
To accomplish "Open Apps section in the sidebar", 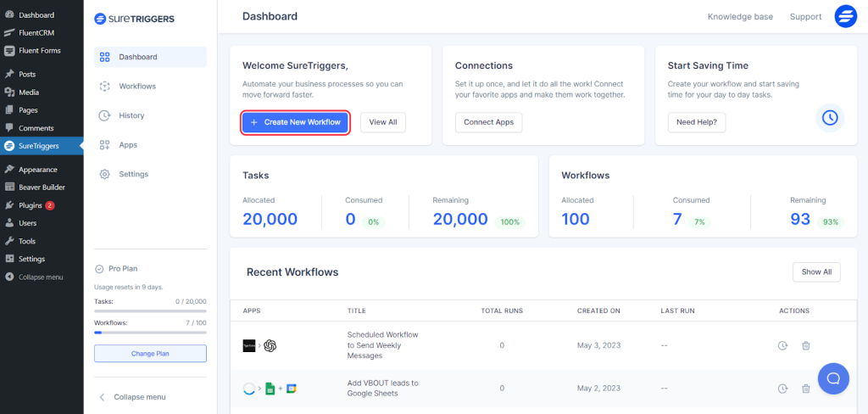I will 128,145.
